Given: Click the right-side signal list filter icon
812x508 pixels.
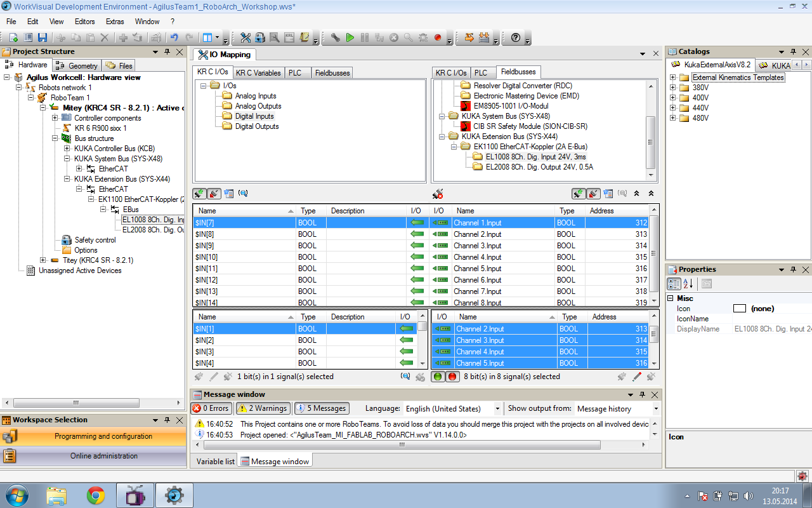Looking at the screenshot, I should click(x=608, y=194).
